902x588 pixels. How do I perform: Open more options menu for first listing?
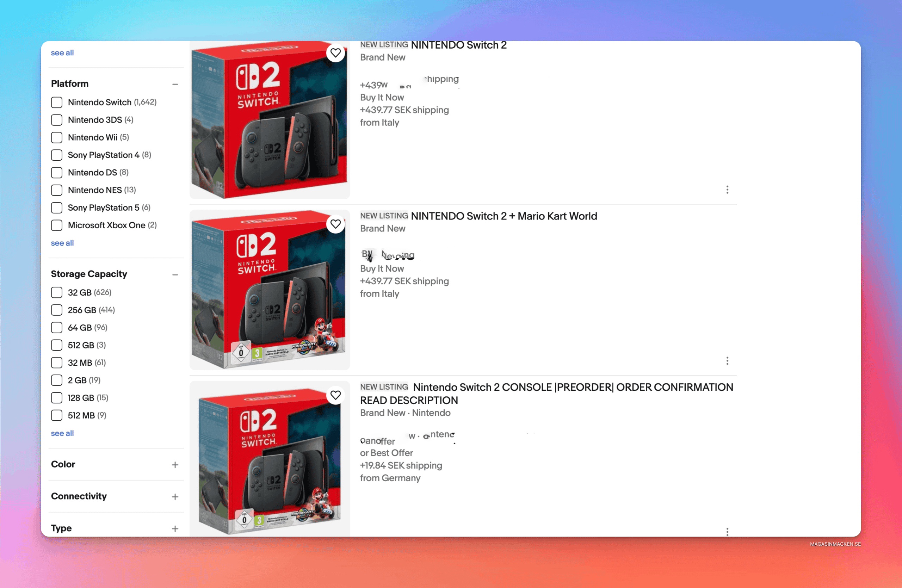coord(727,190)
